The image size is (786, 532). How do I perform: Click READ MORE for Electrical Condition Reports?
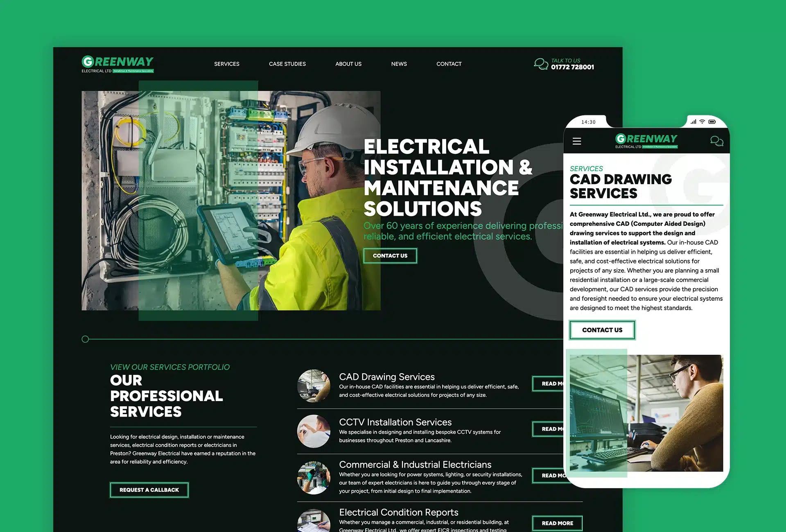tap(557, 523)
